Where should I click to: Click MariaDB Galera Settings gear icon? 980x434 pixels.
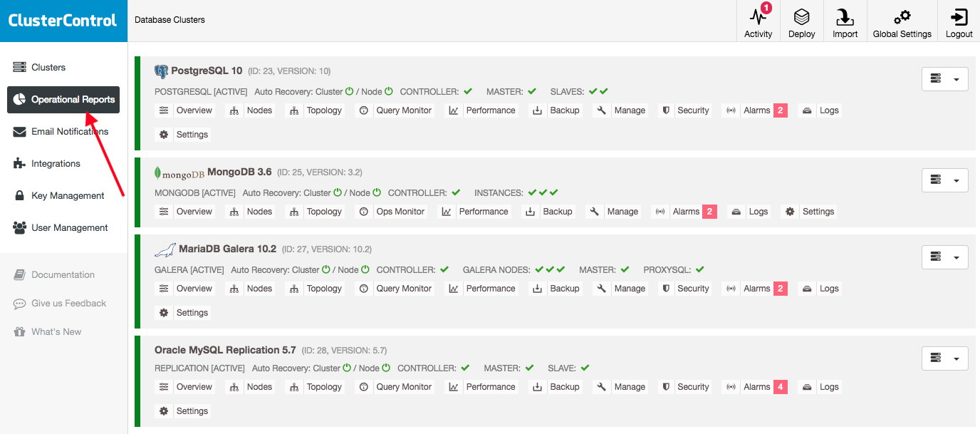click(x=164, y=313)
